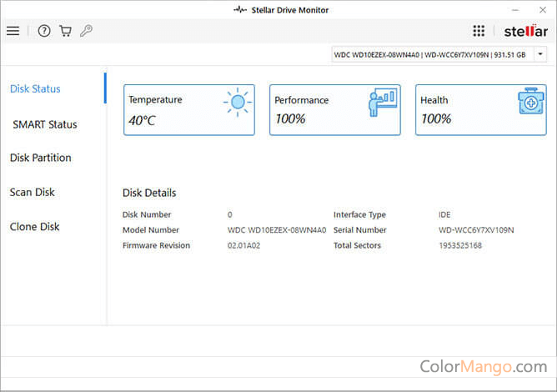Open the Clone Disk section
The width and height of the screenshot is (557, 392).
pos(34,227)
